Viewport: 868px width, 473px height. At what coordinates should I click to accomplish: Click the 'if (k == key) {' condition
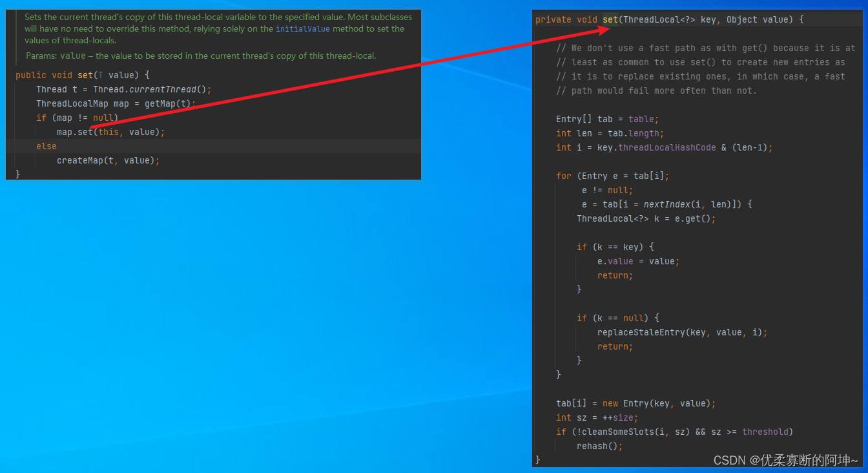pos(615,247)
